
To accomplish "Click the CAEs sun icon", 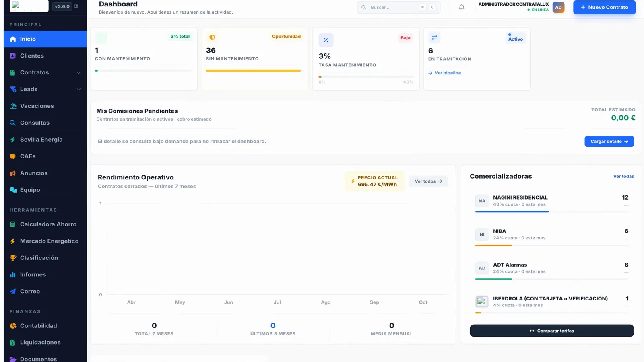I will pyautogui.click(x=13, y=156).
